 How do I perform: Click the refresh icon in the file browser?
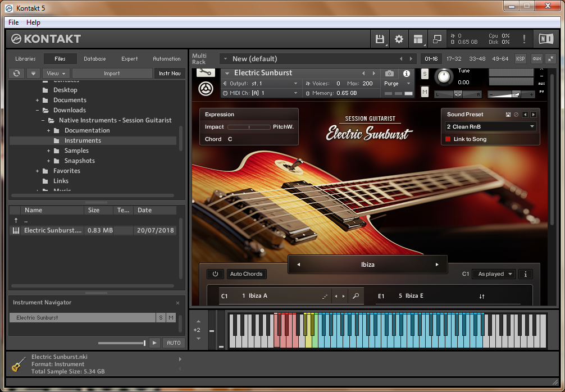(17, 74)
